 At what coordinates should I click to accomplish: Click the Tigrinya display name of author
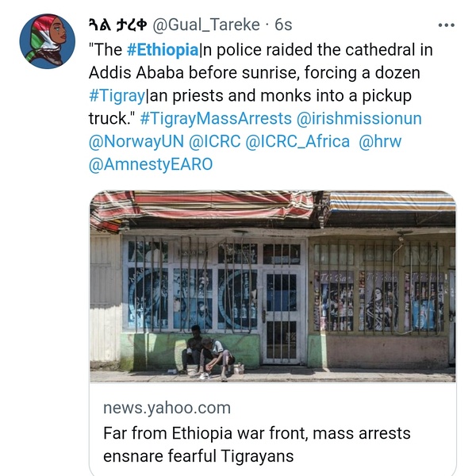(117, 25)
